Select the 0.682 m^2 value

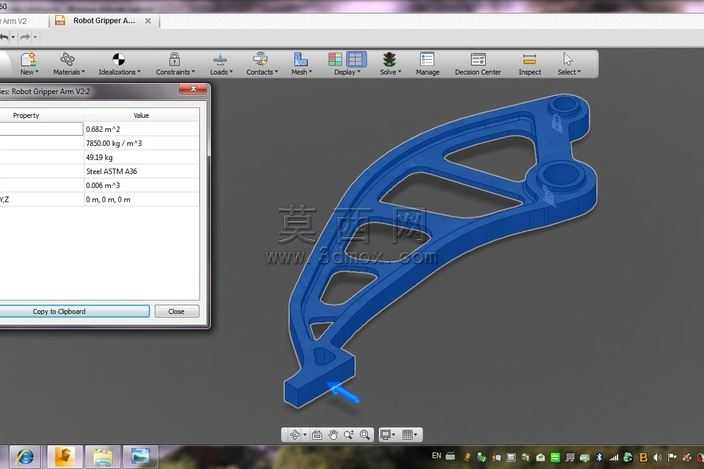(103, 129)
